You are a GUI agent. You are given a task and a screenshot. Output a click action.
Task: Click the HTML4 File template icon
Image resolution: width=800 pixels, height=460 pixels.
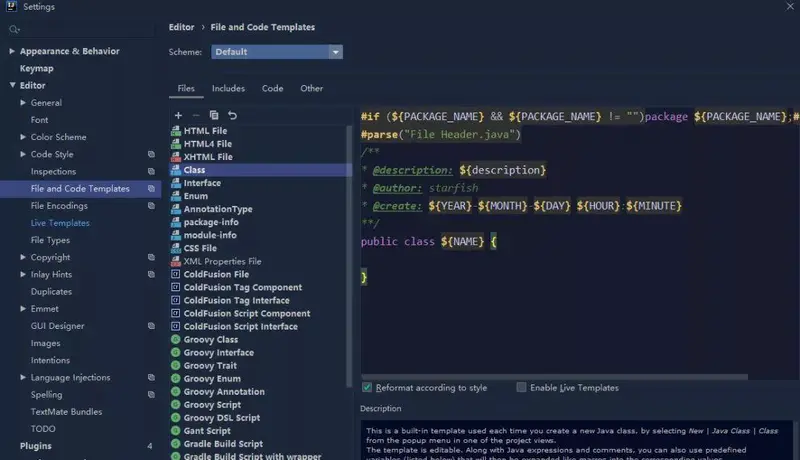coord(176,144)
